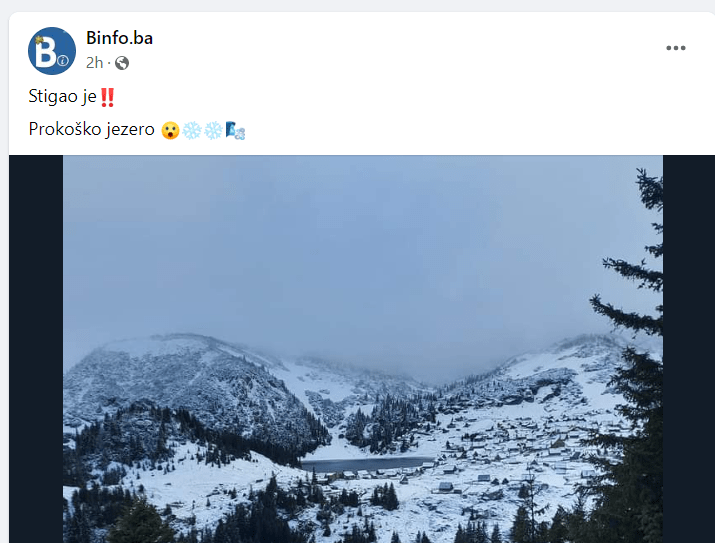Open the post's three-dot options menu

click(675, 48)
